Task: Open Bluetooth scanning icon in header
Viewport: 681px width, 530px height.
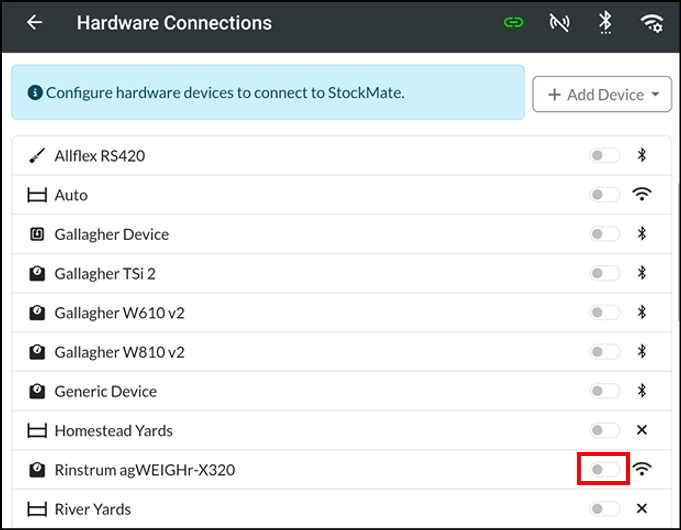Action: (605, 23)
